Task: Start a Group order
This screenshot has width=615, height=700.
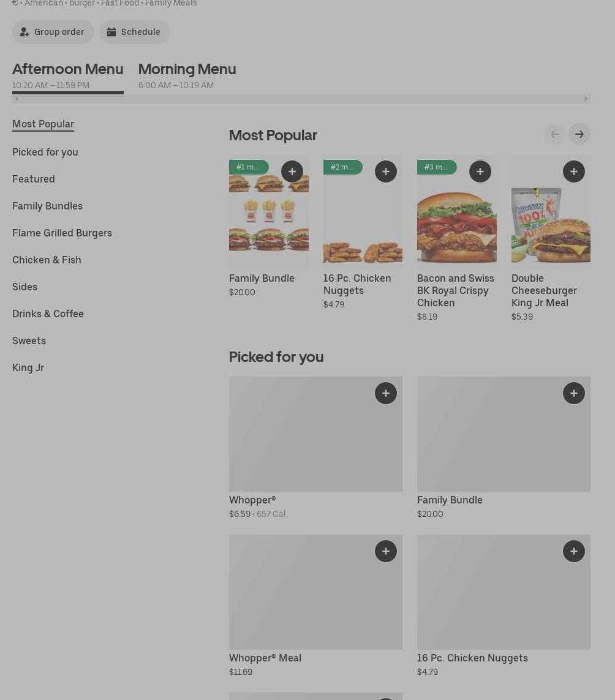Action: 53,32
